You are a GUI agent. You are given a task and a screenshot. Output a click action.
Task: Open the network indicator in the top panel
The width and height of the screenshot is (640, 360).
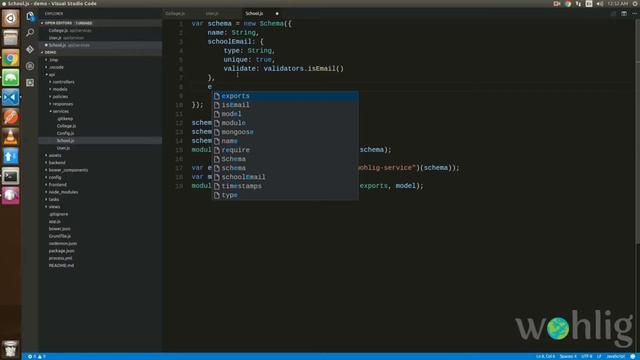pos(578,4)
